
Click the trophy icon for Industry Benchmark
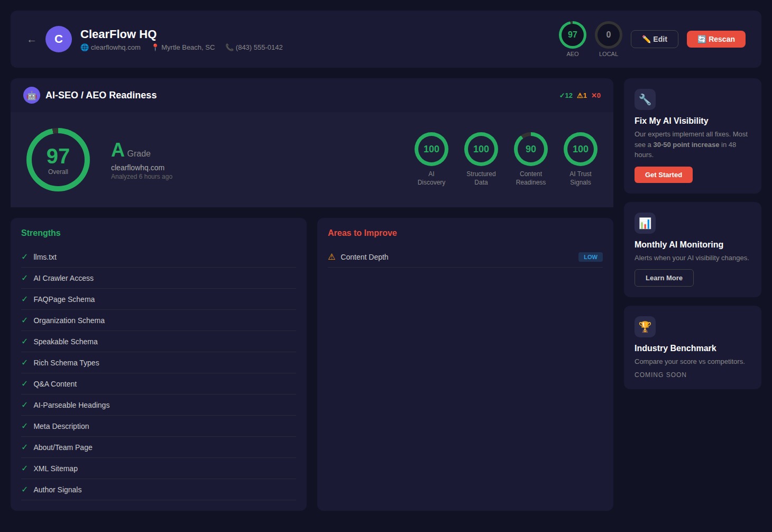click(645, 327)
